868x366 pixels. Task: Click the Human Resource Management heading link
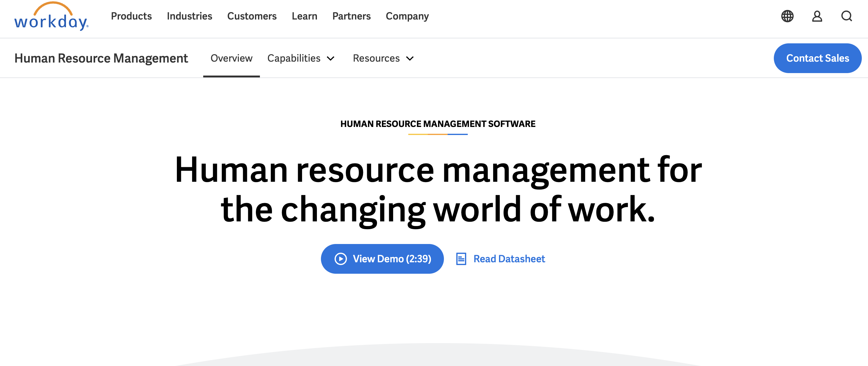pos(102,58)
